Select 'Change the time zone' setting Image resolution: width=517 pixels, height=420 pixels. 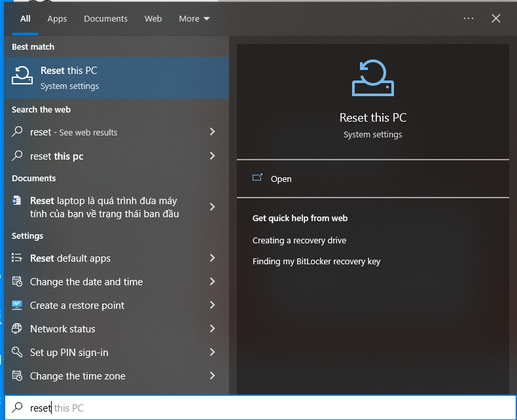click(78, 376)
